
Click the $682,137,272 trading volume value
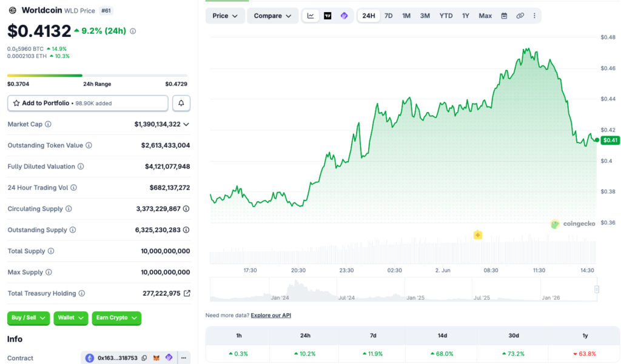click(170, 188)
